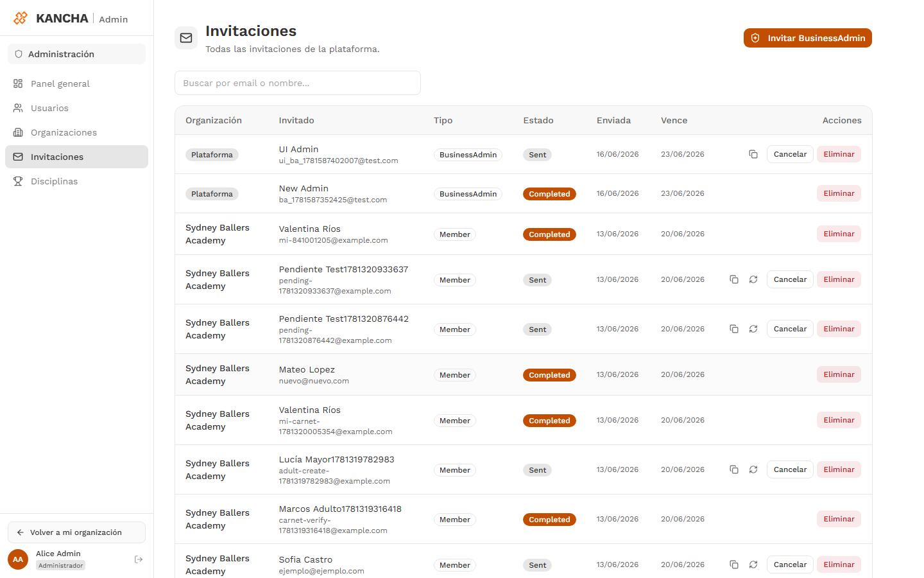Click Completed status in New Admin row

tap(549, 194)
